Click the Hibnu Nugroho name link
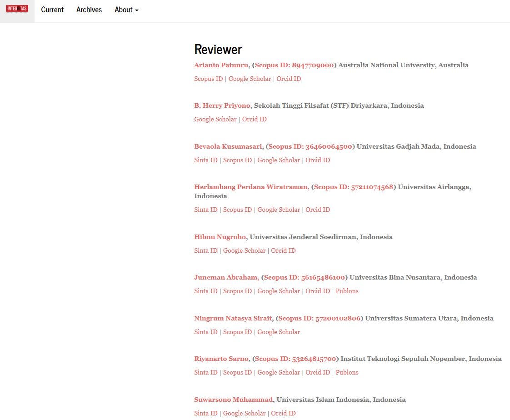 coord(220,237)
